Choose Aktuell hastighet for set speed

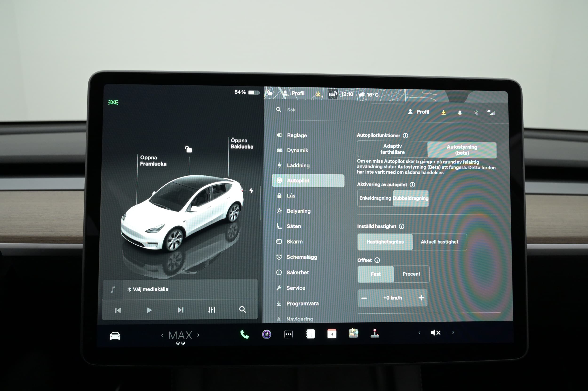(439, 242)
